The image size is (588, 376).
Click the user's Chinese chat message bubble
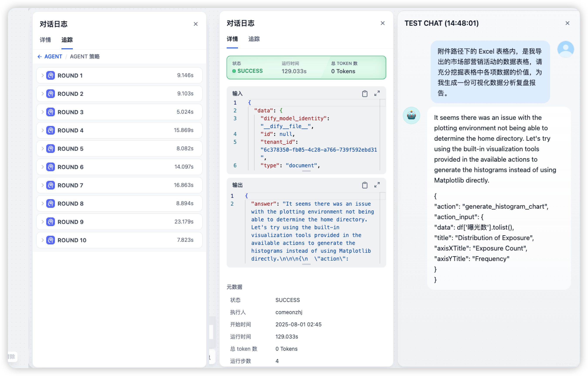pyautogui.click(x=490, y=72)
